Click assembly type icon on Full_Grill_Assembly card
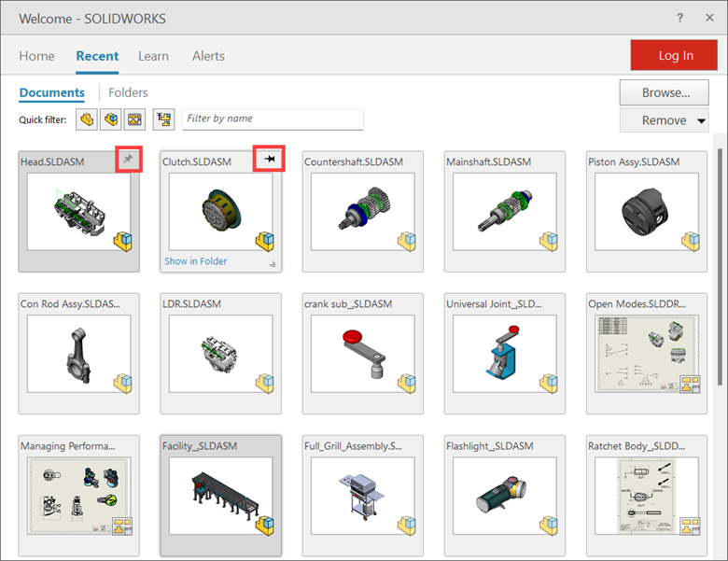Image resolution: width=728 pixels, height=561 pixels. click(x=407, y=526)
